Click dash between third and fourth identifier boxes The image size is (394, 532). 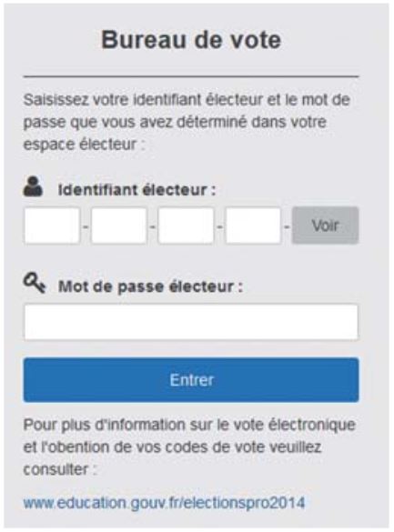220,226
